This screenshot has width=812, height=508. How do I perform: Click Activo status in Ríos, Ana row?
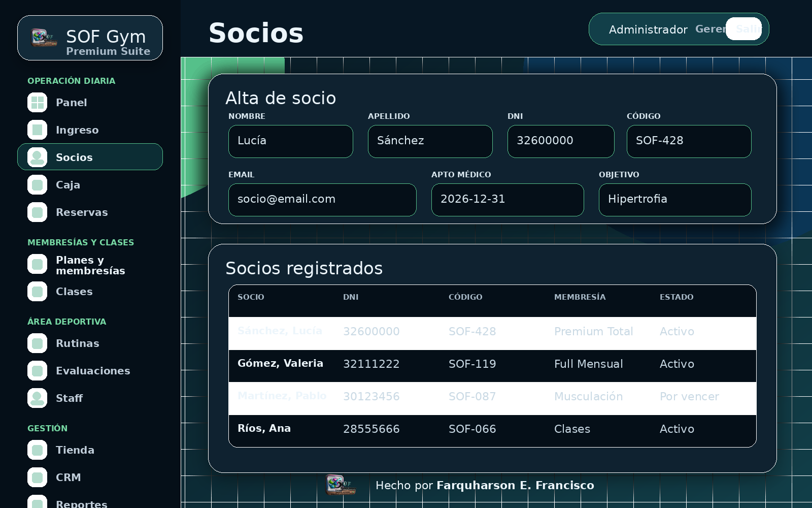tap(676, 429)
